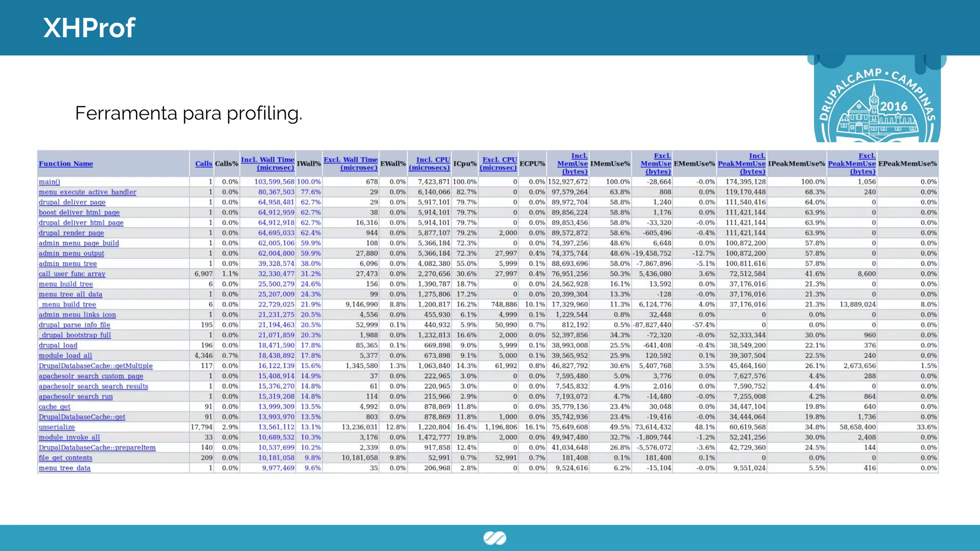Select main() memory value 152,927,672
Screen dimensions: 980x551
pyautogui.click(x=568, y=182)
